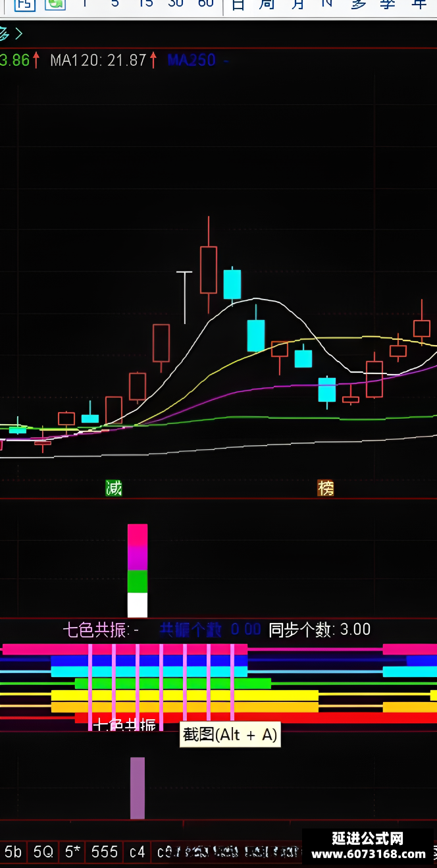Screen dimensions: 437x868
Task: Click the www.6073168.com website link
Action: (369, 854)
